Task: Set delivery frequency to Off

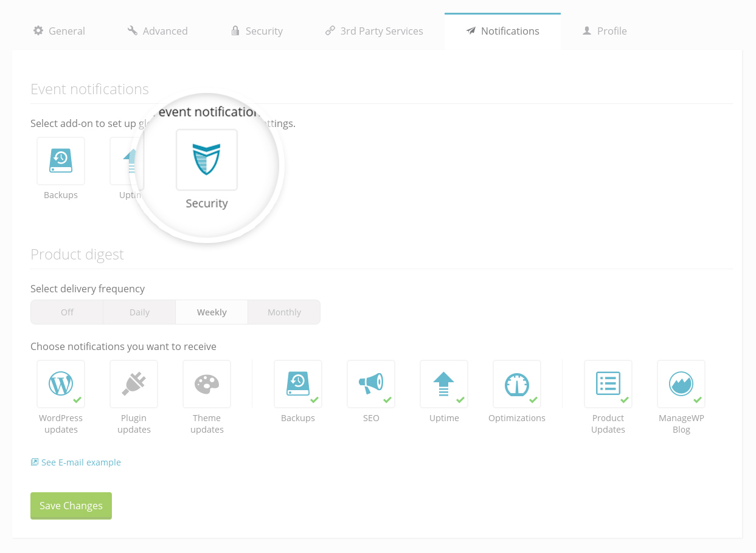Action: pos(67,312)
